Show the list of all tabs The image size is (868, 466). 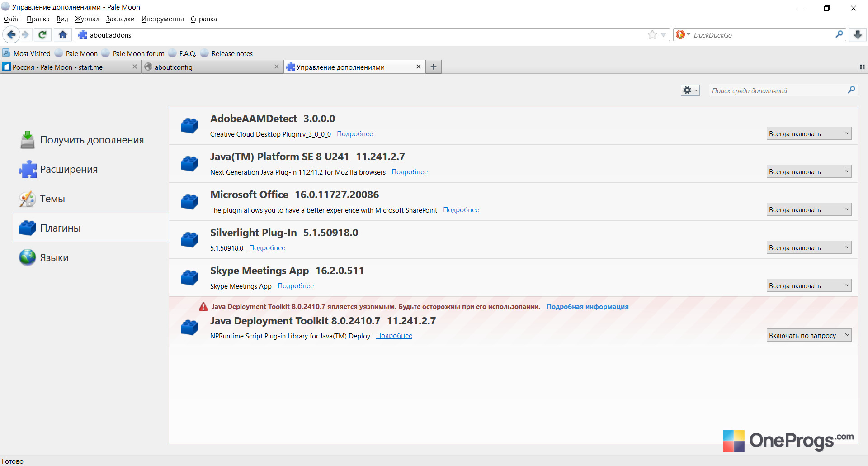[x=862, y=67]
